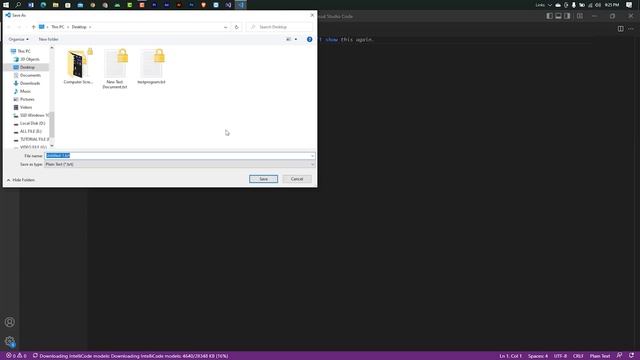The image size is (640, 360).
Task: Click the Windows Start button
Action: (x=6, y=5)
